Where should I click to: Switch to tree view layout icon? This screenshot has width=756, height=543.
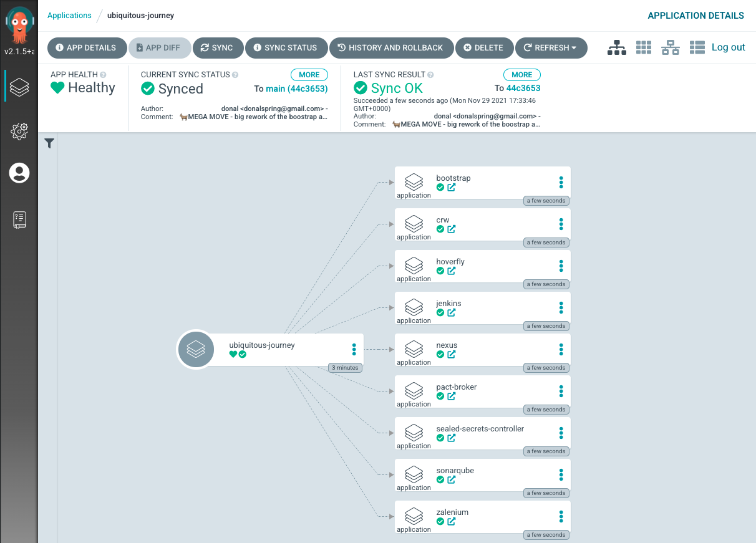[x=617, y=47]
